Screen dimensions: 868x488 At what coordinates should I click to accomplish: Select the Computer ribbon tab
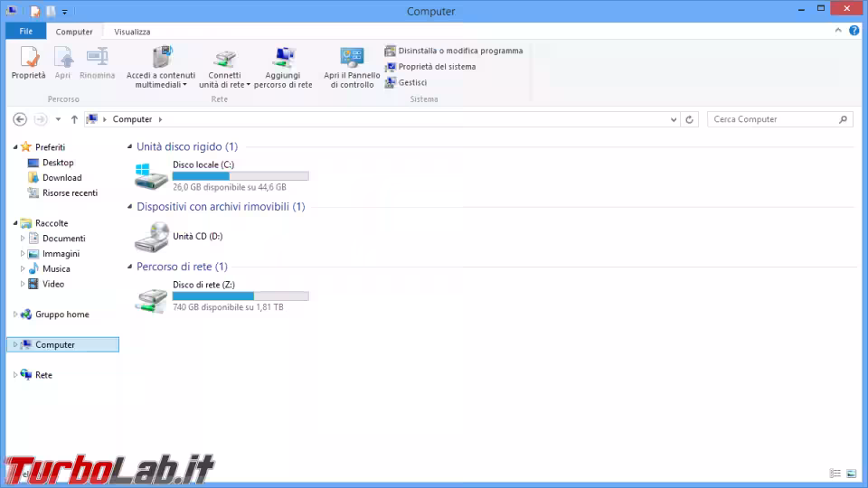tap(74, 32)
